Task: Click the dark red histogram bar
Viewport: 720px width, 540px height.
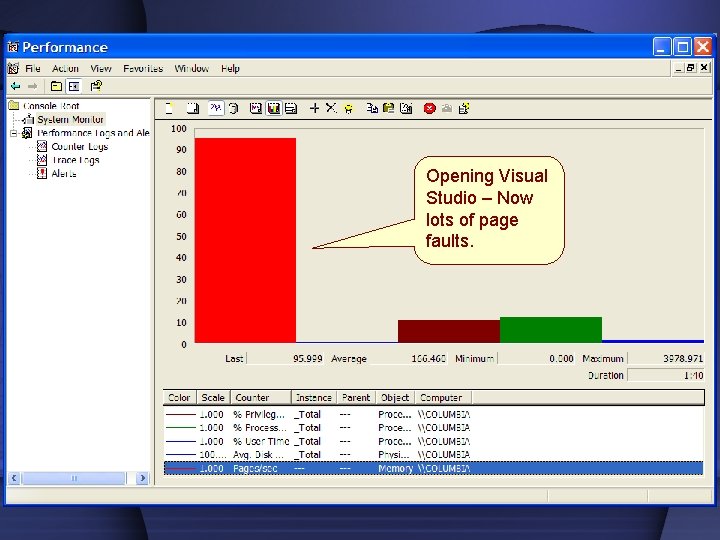Action: tap(449, 331)
